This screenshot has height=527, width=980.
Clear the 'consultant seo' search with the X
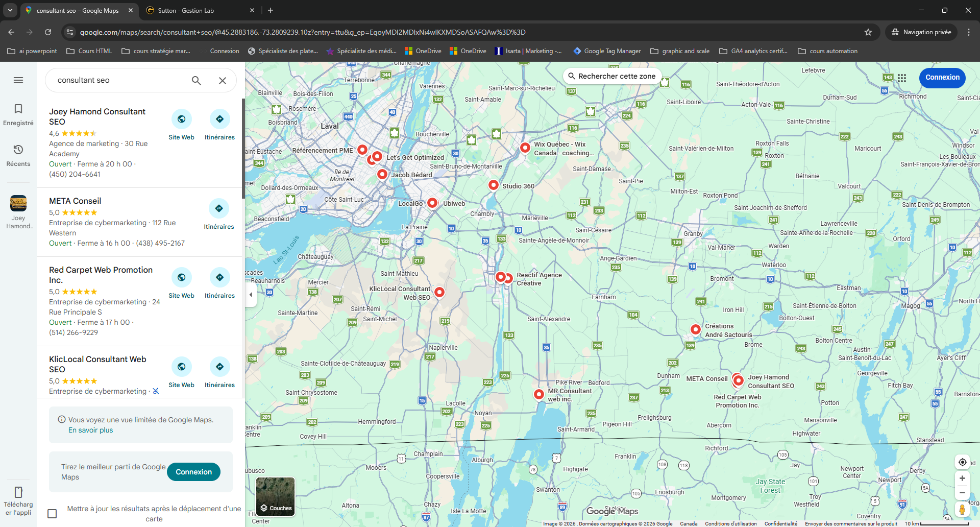(x=222, y=80)
